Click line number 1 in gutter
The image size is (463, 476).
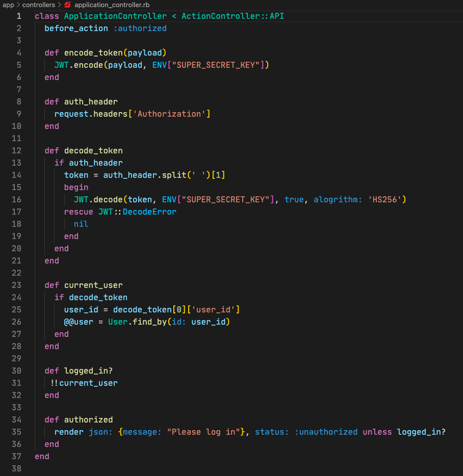click(19, 16)
